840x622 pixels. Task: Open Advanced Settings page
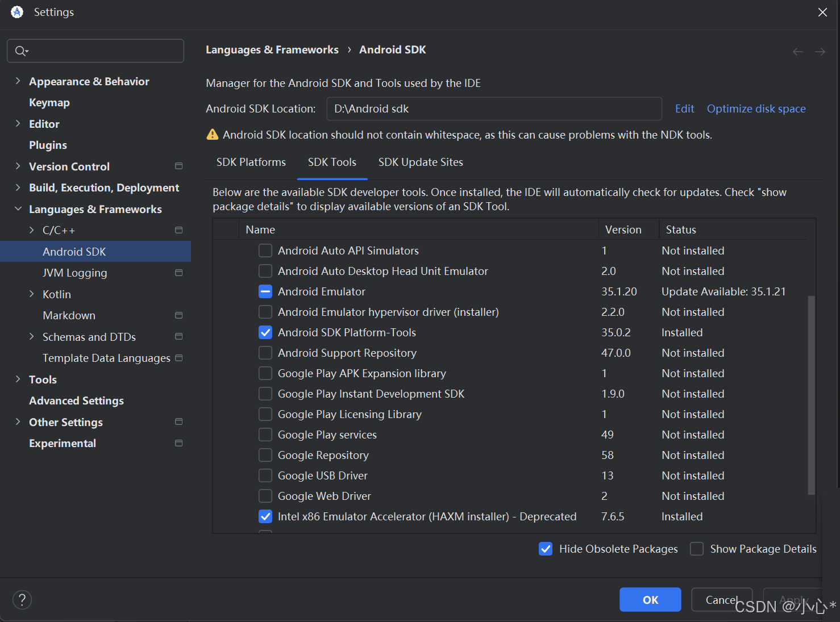tap(77, 400)
